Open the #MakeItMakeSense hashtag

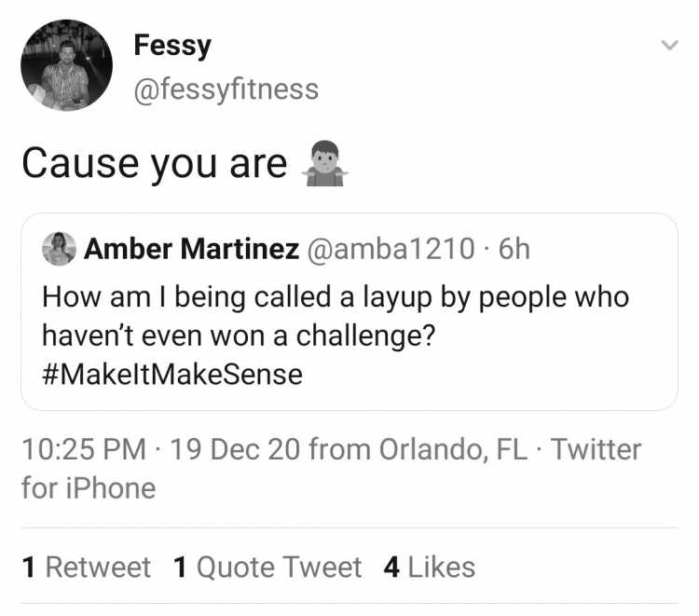click(x=172, y=375)
